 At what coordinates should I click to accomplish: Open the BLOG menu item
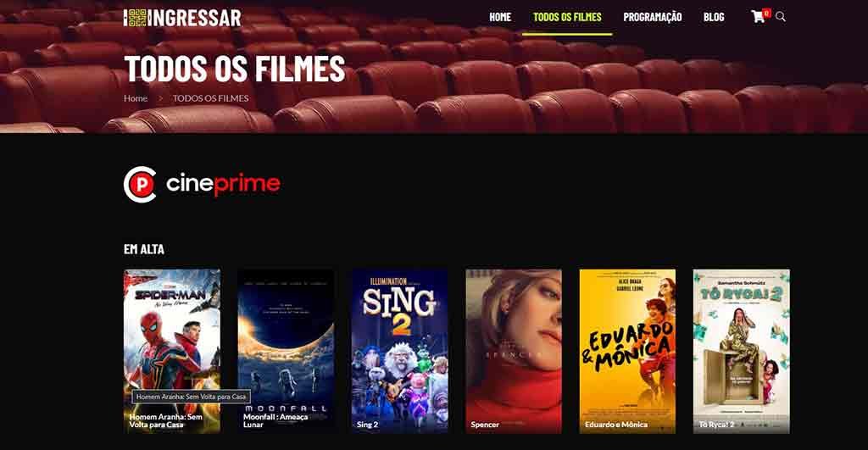coord(714,17)
